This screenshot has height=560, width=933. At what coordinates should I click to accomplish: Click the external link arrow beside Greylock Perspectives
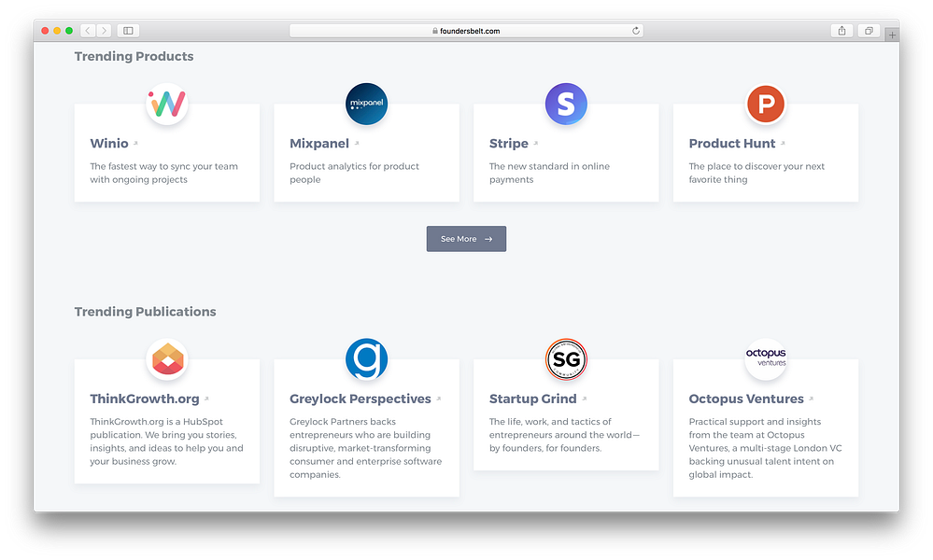tap(439, 399)
